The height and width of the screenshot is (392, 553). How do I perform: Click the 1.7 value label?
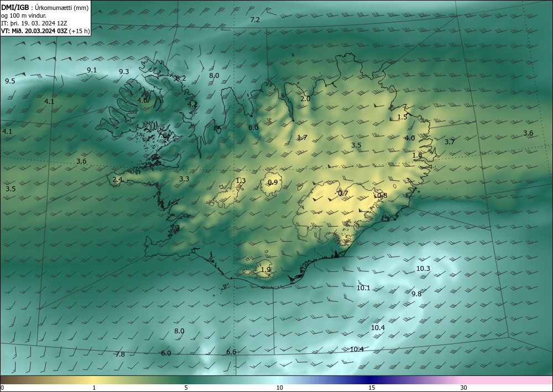click(x=302, y=138)
